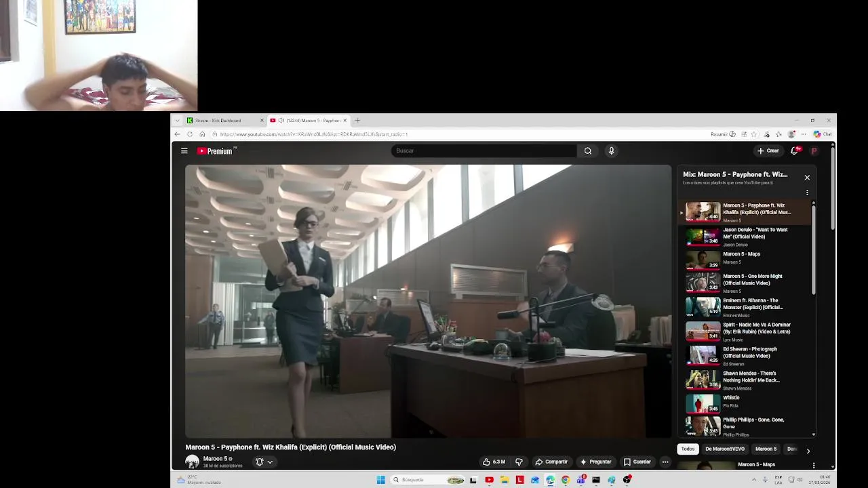Go back in the browser
This screenshot has height=488, width=868.
point(178,134)
